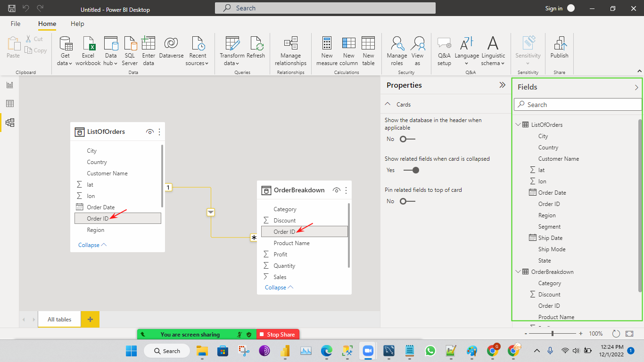644x362 pixels.
Task: Click the Get data icon
Action: (x=66, y=43)
